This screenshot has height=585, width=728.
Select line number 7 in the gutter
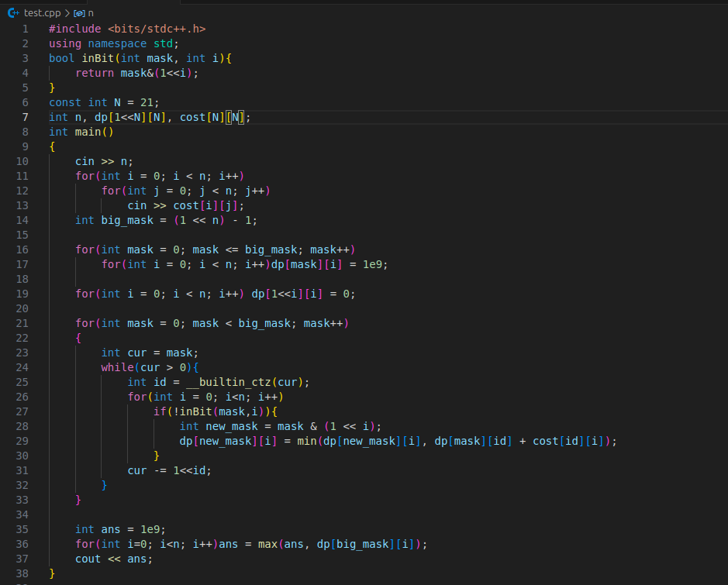pos(25,117)
